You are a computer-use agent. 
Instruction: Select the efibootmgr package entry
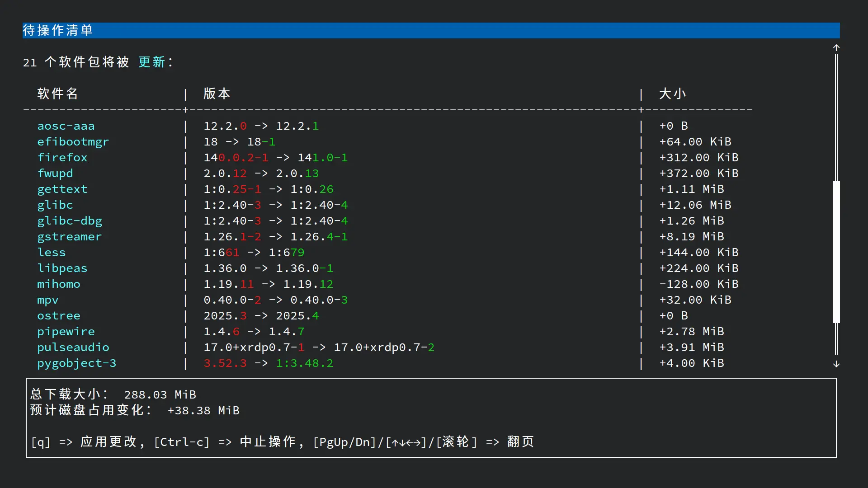click(73, 141)
